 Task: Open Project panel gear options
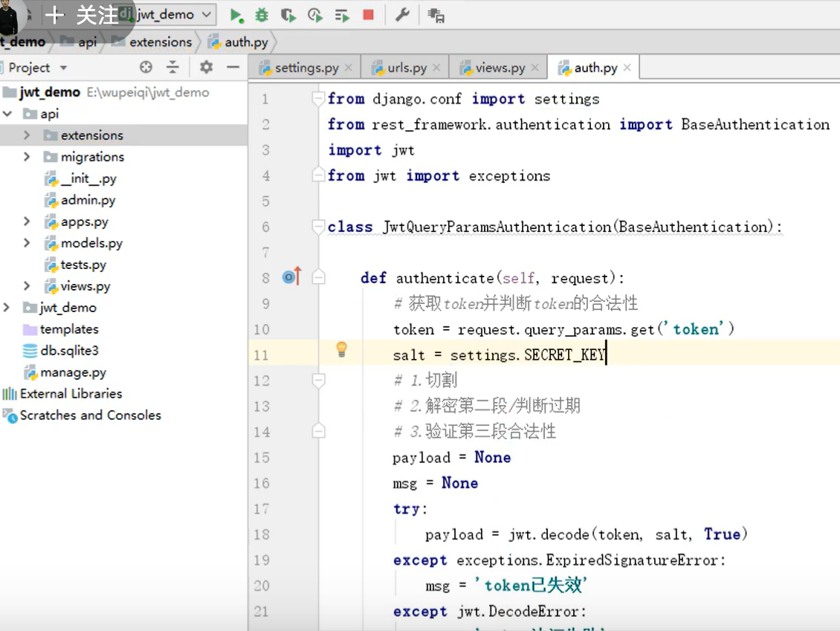[x=206, y=68]
